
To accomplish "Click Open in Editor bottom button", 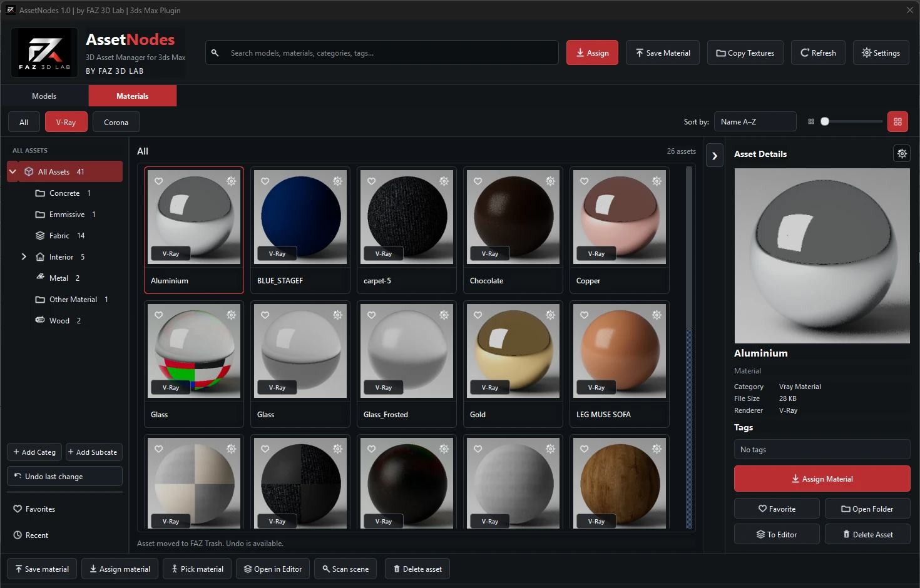I will click(x=273, y=569).
